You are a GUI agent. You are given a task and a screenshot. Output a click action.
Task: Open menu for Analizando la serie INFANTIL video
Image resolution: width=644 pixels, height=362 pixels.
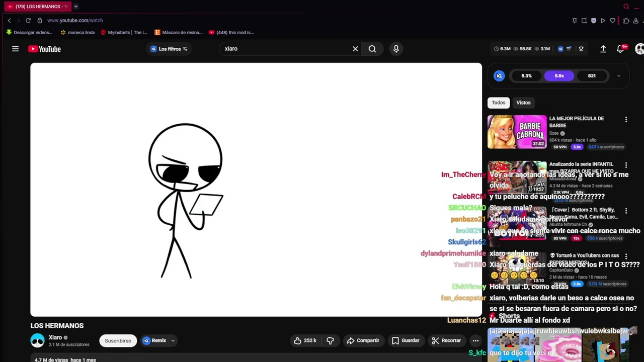626,165
